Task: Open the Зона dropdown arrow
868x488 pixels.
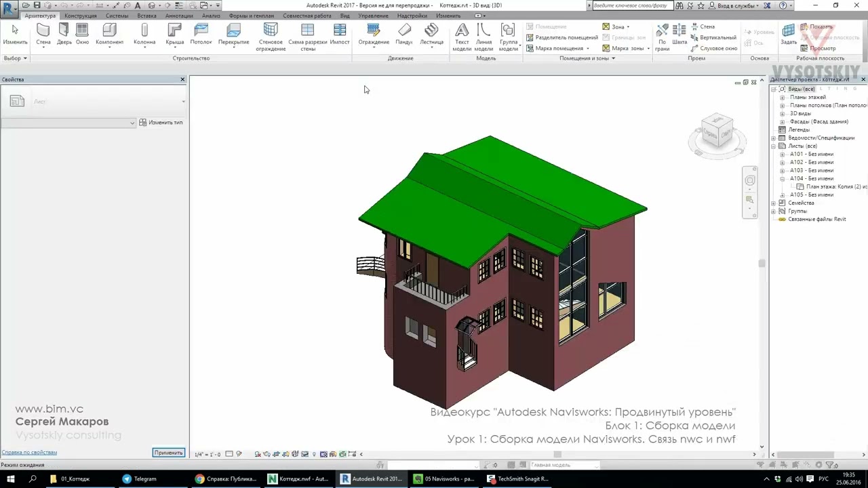Action: tap(628, 27)
